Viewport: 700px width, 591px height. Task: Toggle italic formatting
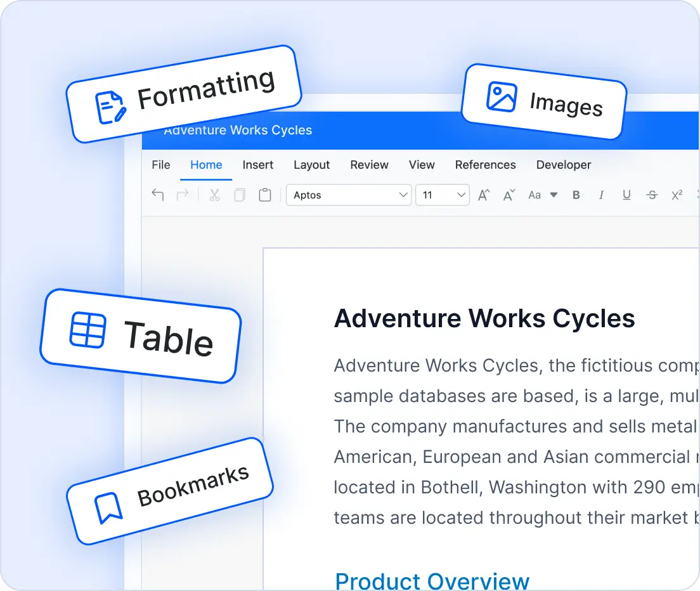tap(601, 195)
